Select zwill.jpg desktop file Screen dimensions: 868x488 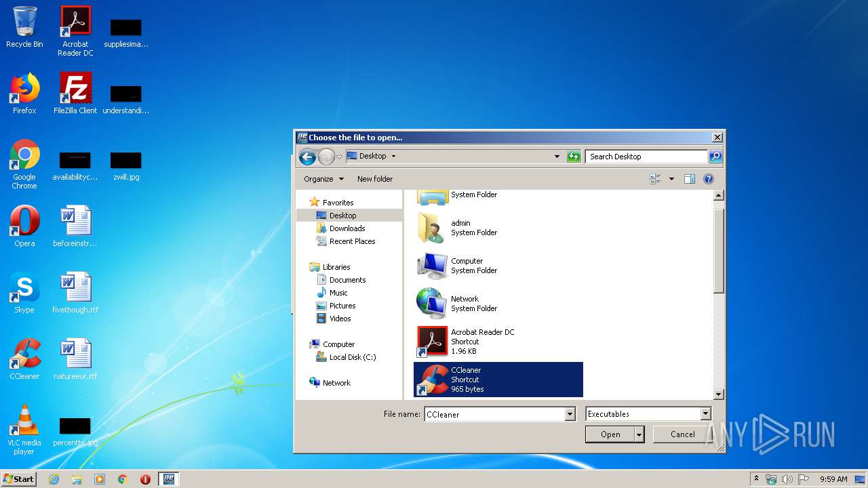(x=126, y=167)
